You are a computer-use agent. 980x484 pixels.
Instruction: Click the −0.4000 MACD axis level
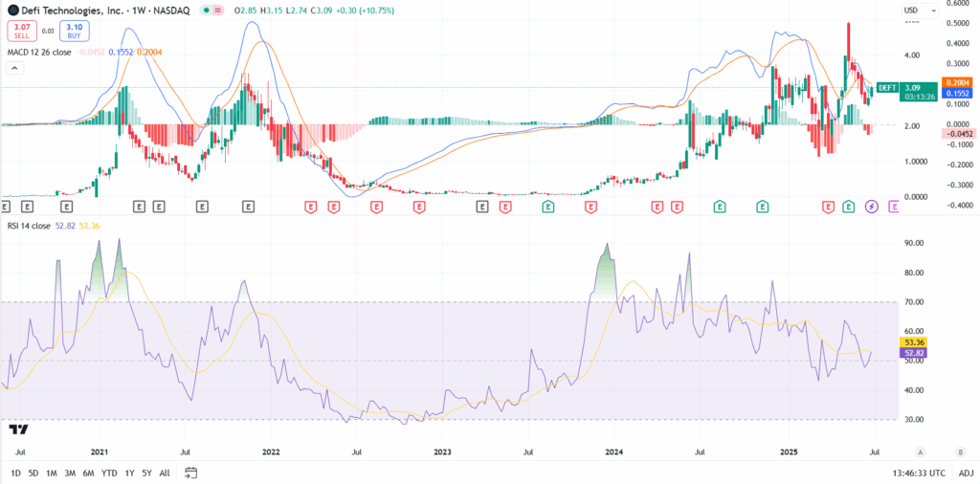coord(958,206)
